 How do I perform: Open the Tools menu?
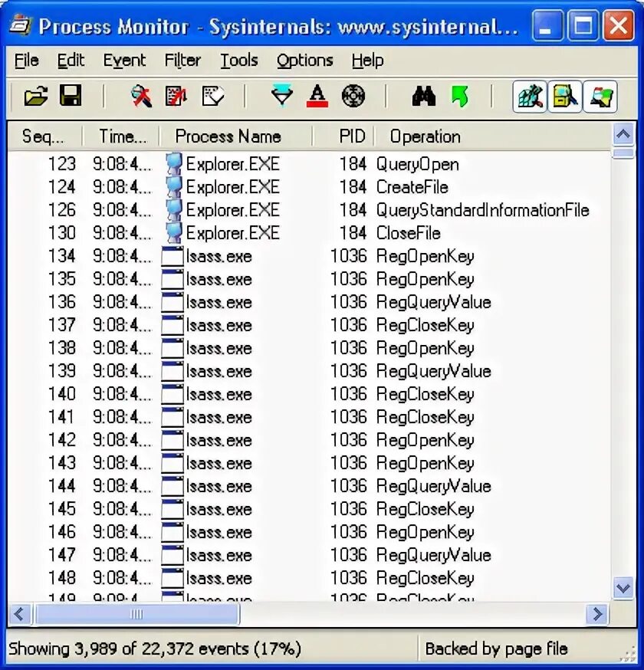(x=239, y=61)
